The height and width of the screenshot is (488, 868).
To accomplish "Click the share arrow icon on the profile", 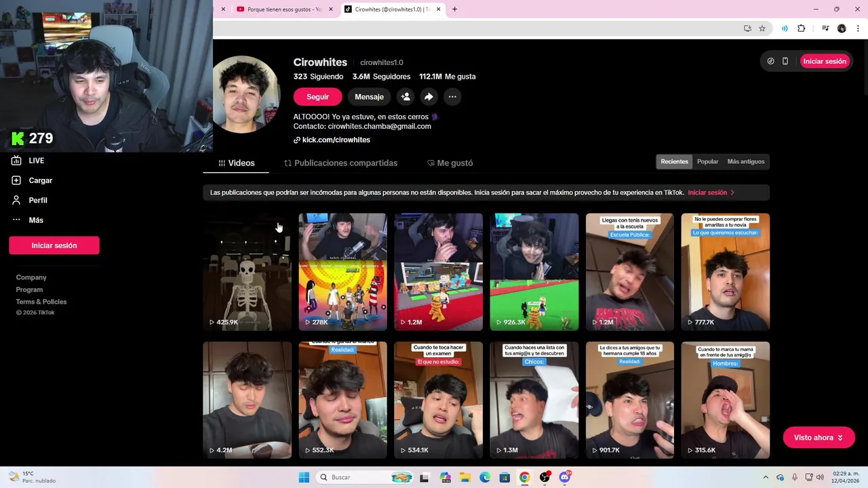I will pyautogui.click(x=429, y=97).
